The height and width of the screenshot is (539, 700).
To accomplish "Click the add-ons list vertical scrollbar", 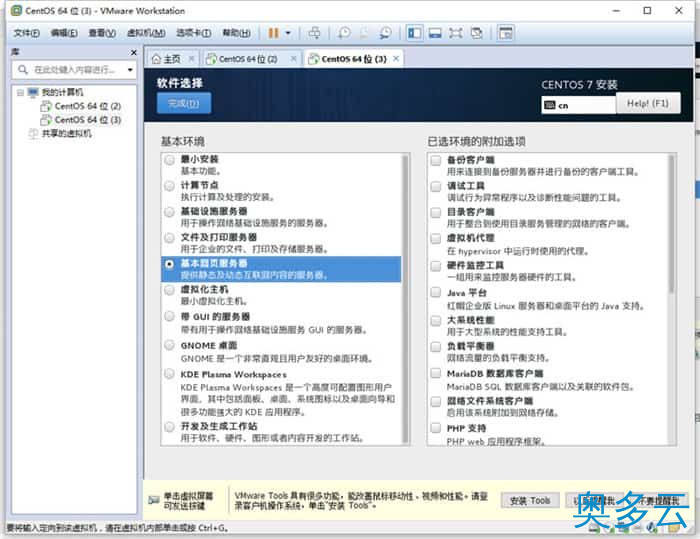I will tap(671, 223).
